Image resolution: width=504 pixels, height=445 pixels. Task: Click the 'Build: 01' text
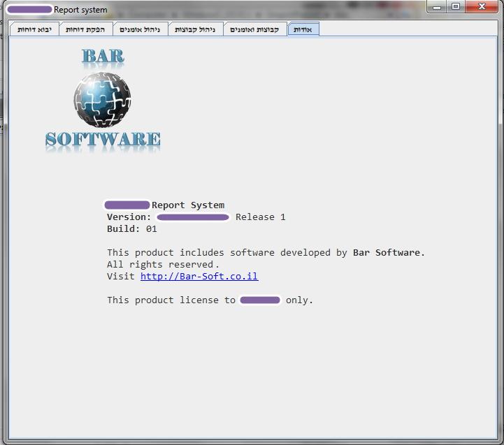(132, 229)
